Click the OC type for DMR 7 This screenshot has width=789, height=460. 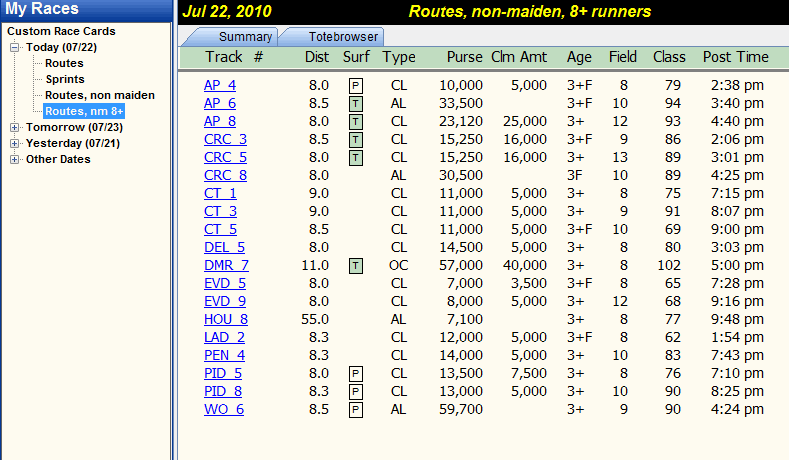tap(399, 266)
